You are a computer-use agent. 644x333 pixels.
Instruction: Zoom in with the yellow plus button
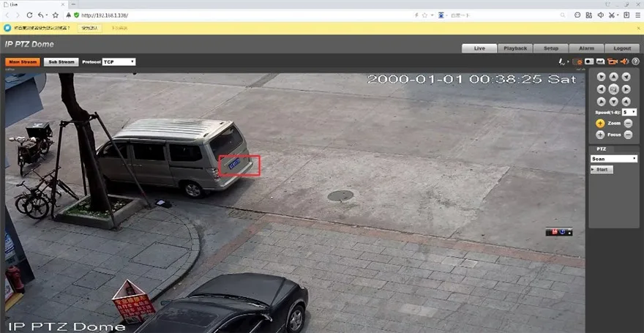coord(600,123)
